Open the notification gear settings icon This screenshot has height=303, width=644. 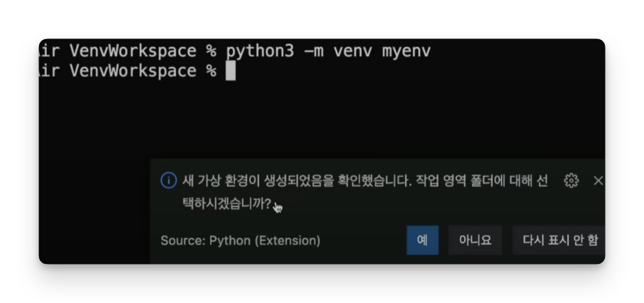coord(571,180)
